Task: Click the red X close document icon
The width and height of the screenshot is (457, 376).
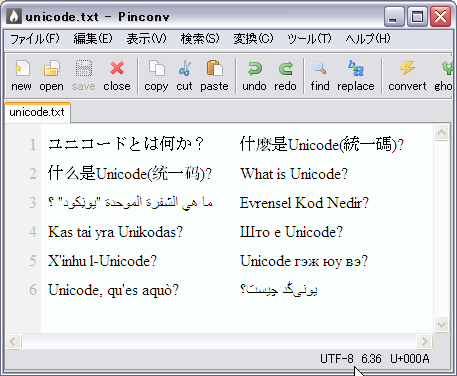Action: coord(117,68)
